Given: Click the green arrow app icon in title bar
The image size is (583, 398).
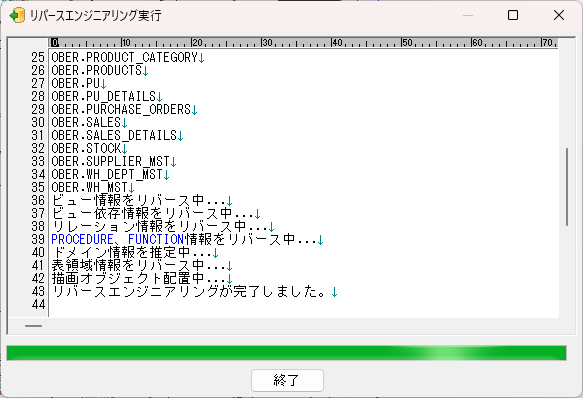Looking at the screenshot, I should [17, 16].
